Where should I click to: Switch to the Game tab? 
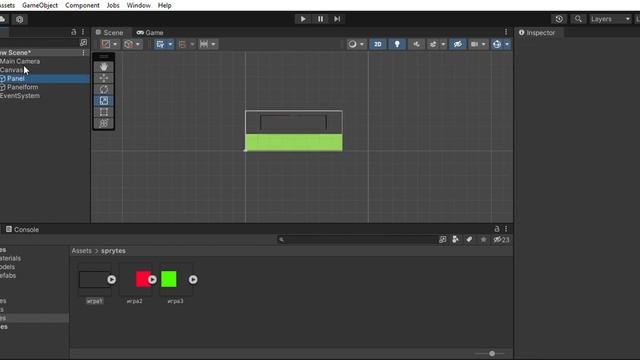click(150, 32)
